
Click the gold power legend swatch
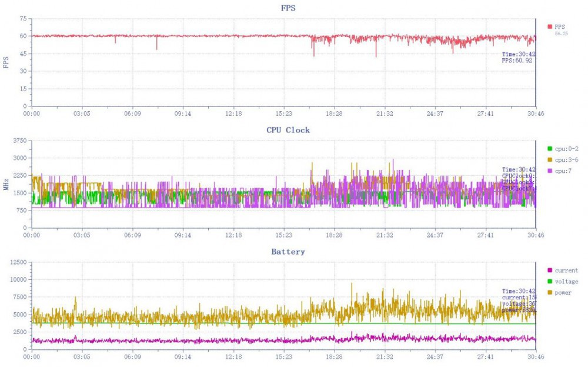(x=550, y=292)
